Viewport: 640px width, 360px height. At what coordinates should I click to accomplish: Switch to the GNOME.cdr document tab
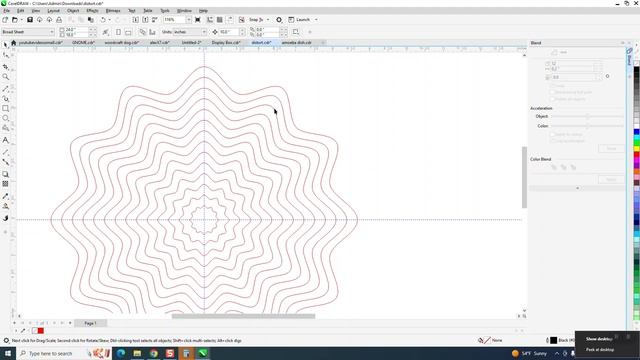[x=83, y=42]
